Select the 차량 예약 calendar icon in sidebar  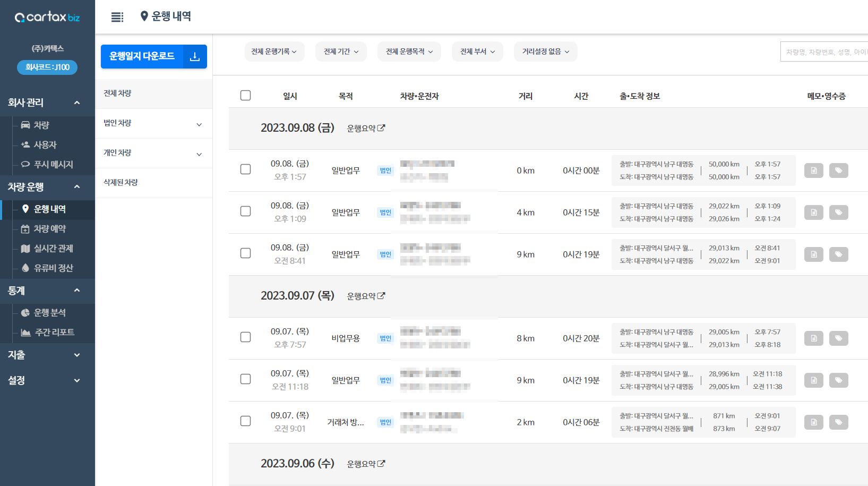pos(25,229)
